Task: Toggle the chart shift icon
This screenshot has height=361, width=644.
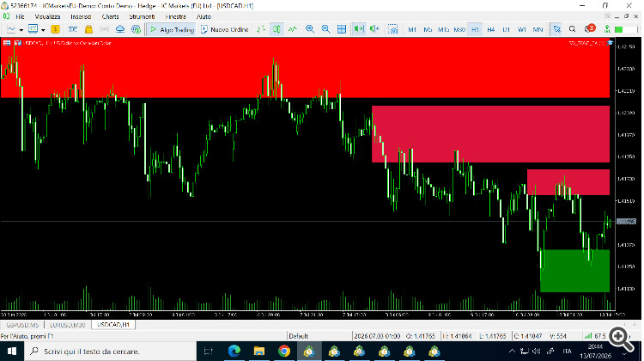Action: (x=374, y=29)
